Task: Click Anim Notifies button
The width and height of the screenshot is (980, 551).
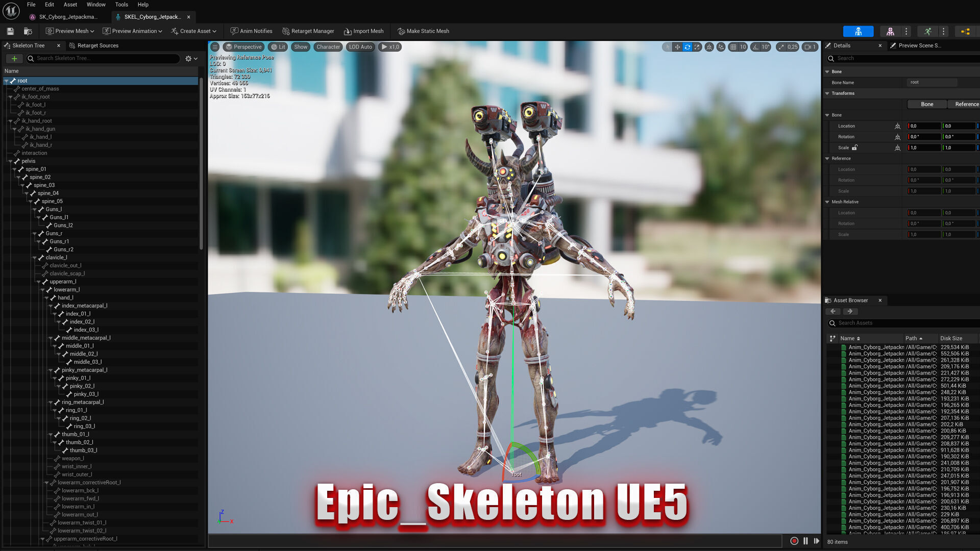Action: pyautogui.click(x=251, y=31)
